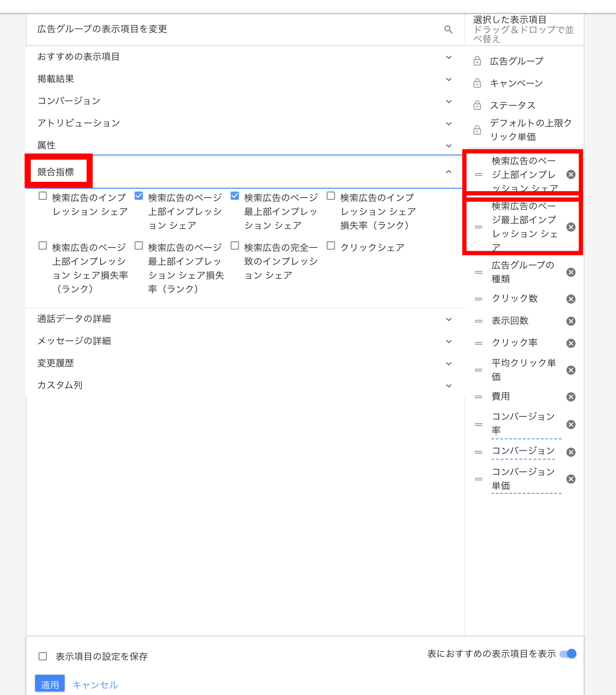The height and width of the screenshot is (695, 616).
Task: Click the search magnifier icon
Action: (448, 30)
